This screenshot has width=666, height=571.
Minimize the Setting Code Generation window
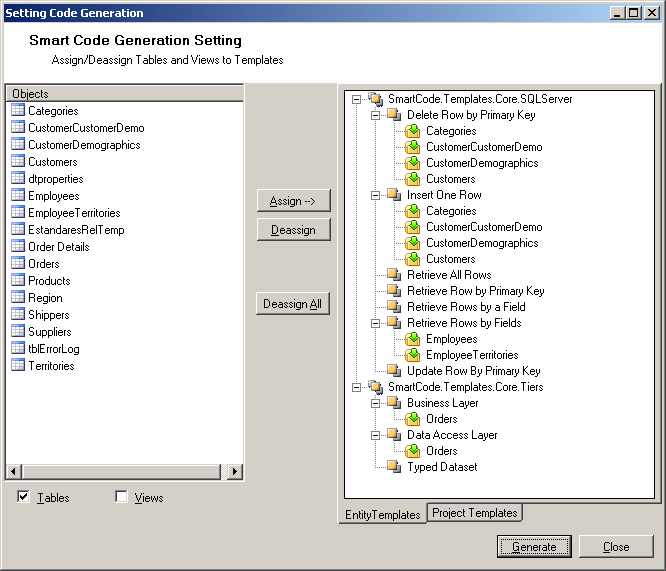(618, 13)
